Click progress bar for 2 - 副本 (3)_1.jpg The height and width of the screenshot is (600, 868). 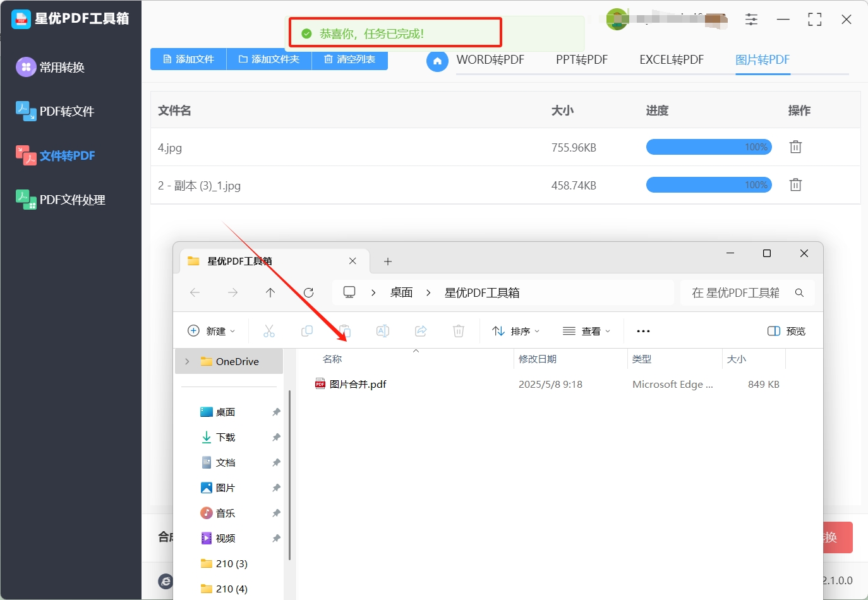tap(709, 185)
